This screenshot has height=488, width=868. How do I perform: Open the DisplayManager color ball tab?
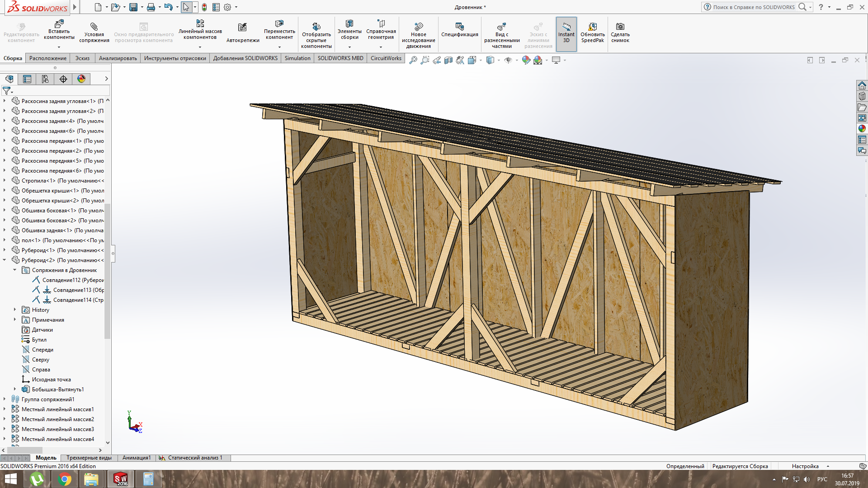coord(81,79)
